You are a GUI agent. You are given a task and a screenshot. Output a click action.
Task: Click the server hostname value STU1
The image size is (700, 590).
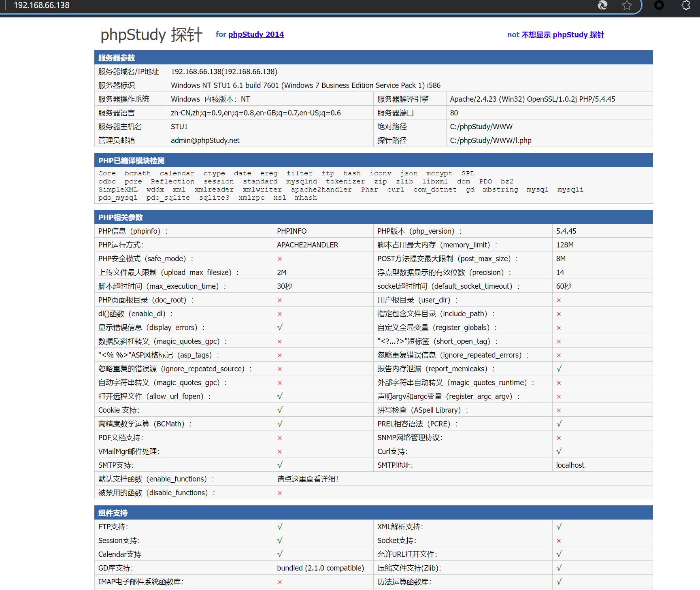pyautogui.click(x=179, y=127)
